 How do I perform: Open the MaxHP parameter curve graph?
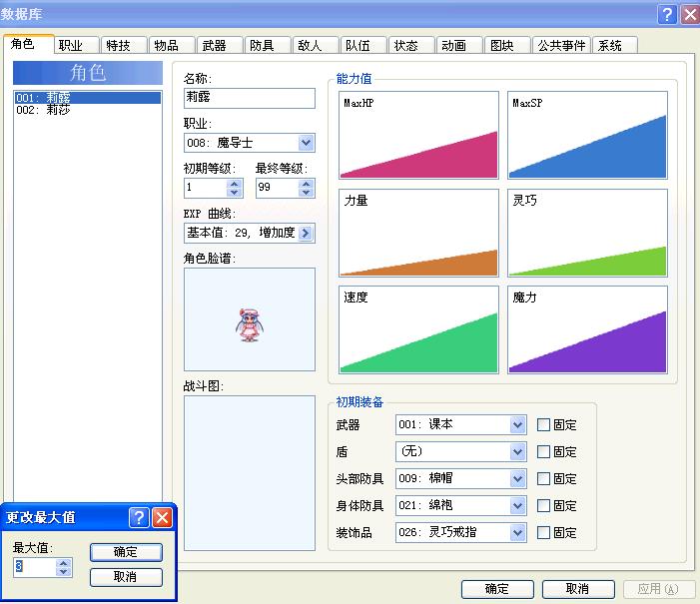pos(418,135)
